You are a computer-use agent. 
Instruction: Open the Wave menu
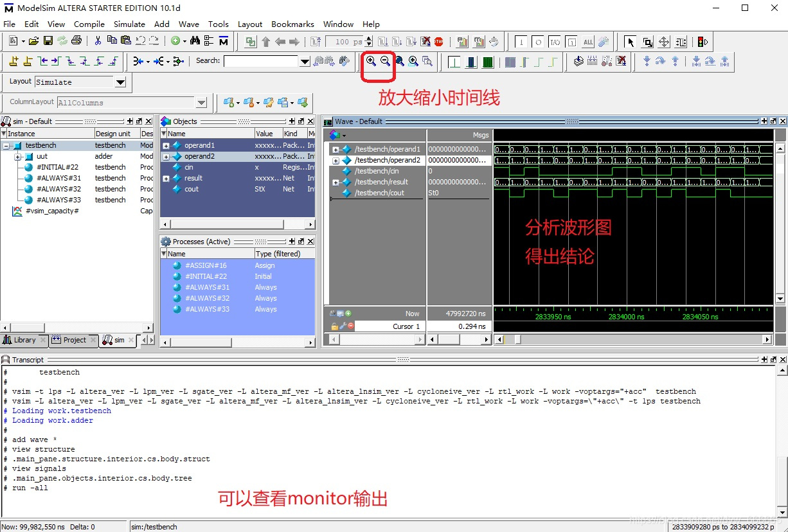click(189, 24)
